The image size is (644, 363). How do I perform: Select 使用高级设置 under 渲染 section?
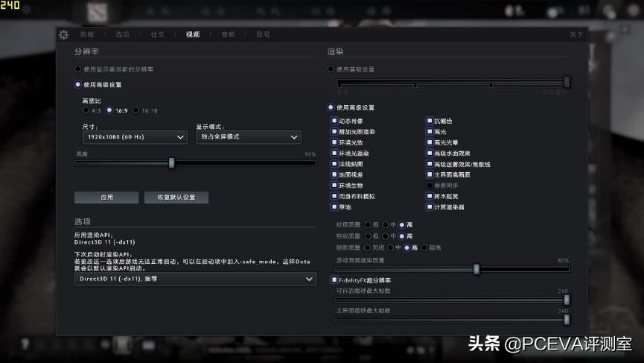click(331, 107)
